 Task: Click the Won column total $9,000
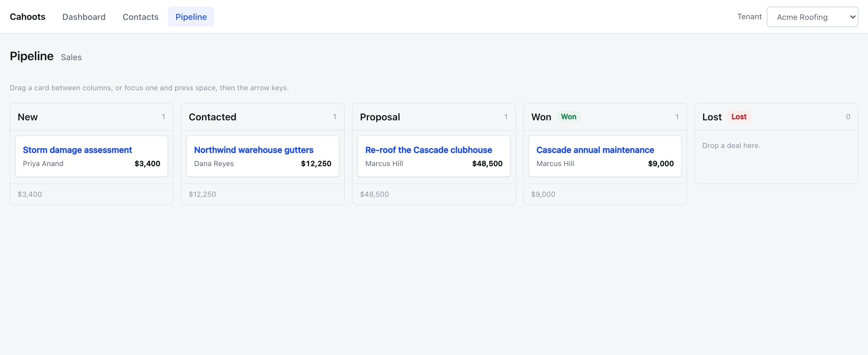click(543, 194)
